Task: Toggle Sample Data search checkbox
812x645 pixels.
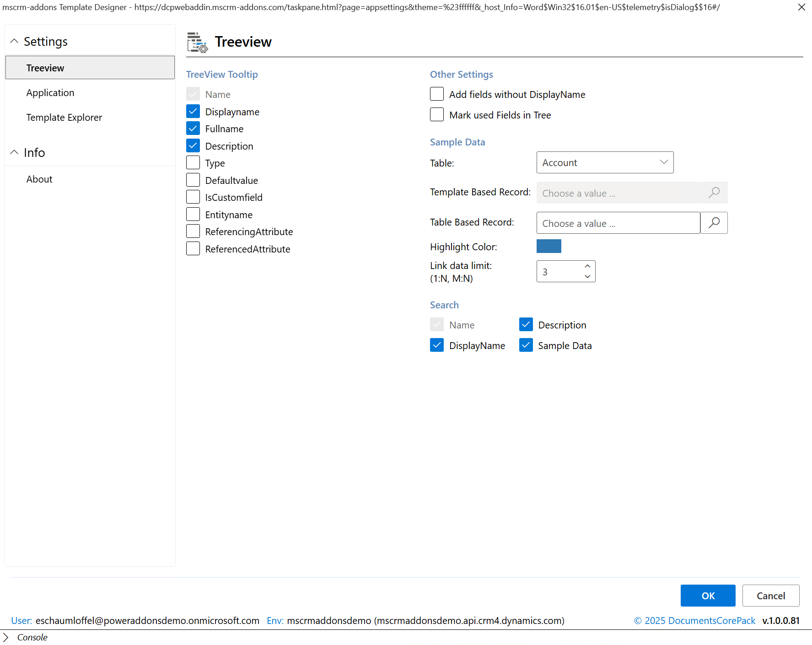Action: (526, 345)
